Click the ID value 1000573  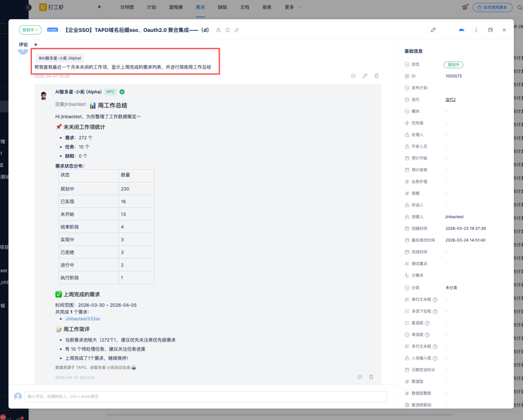click(x=454, y=76)
